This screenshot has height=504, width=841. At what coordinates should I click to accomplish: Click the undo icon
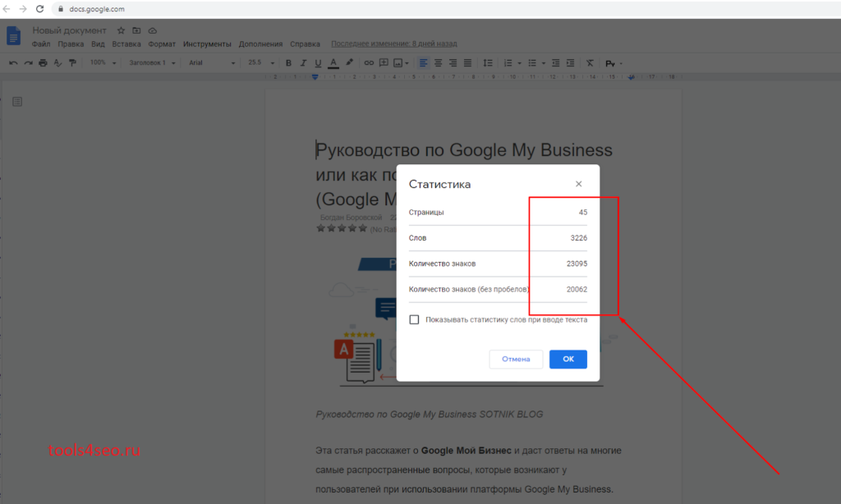coord(13,62)
